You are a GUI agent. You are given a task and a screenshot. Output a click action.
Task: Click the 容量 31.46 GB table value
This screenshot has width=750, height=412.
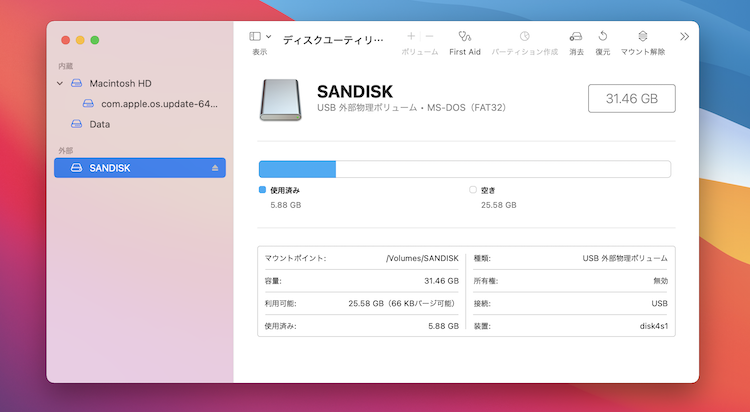pos(441,281)
